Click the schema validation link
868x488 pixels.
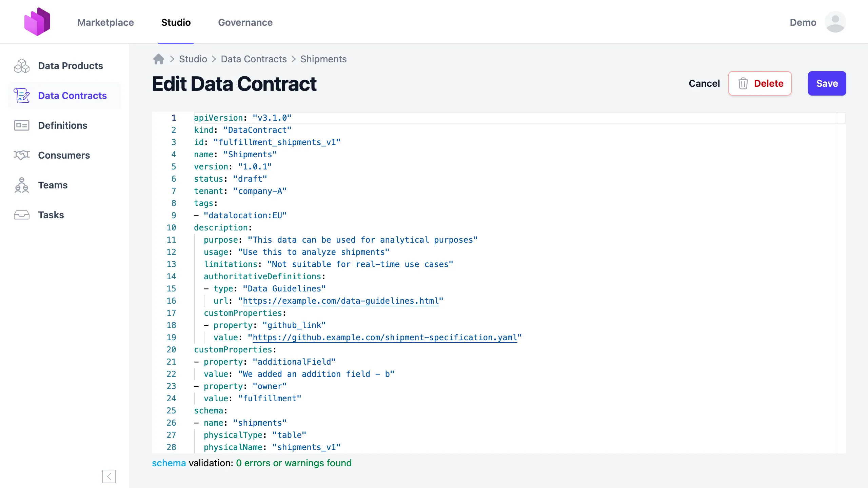tap(169, 463)
